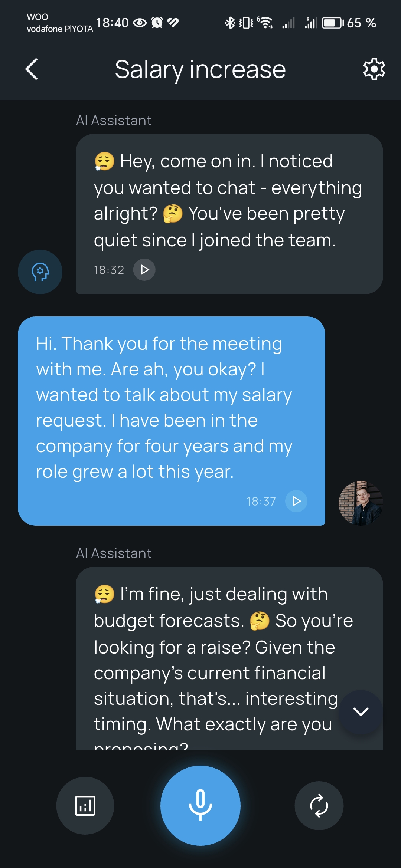Viewport: 401px width, 868px height.
Task: Tap the user profile photo
Action: [x=361, y=503]
